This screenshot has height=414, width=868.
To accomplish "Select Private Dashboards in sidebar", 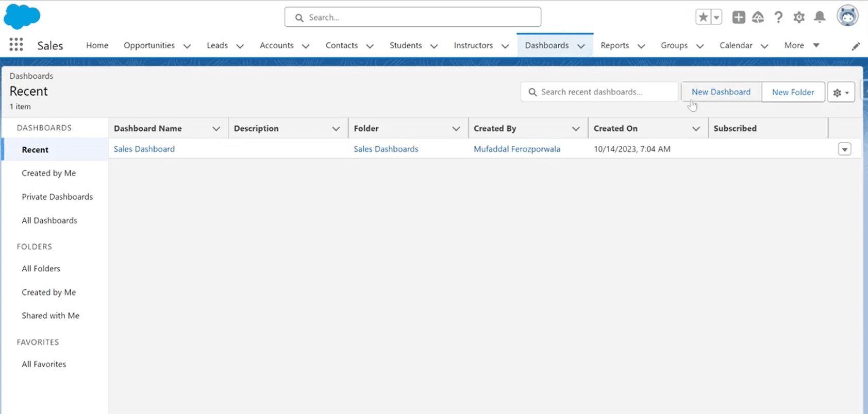I will [57, 197].
